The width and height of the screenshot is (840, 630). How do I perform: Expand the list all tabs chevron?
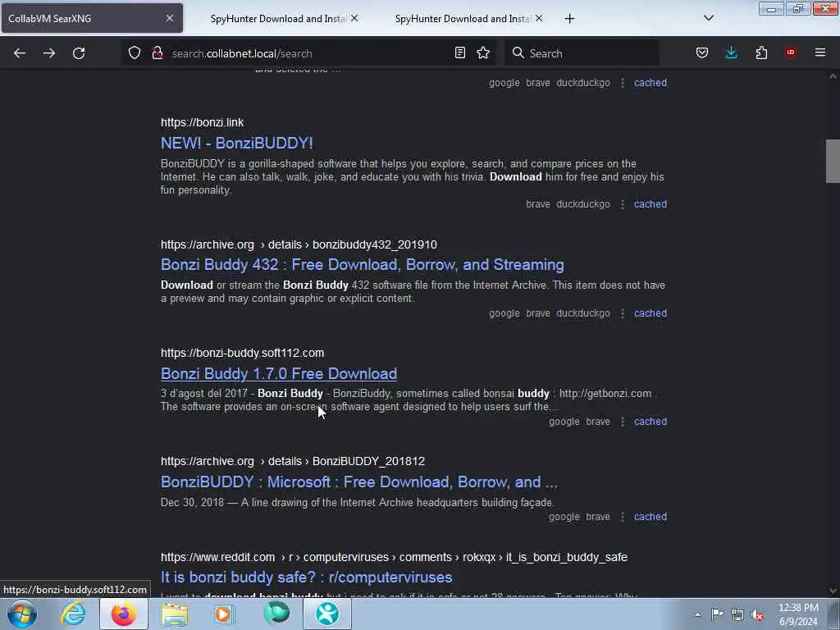(708, 18)
